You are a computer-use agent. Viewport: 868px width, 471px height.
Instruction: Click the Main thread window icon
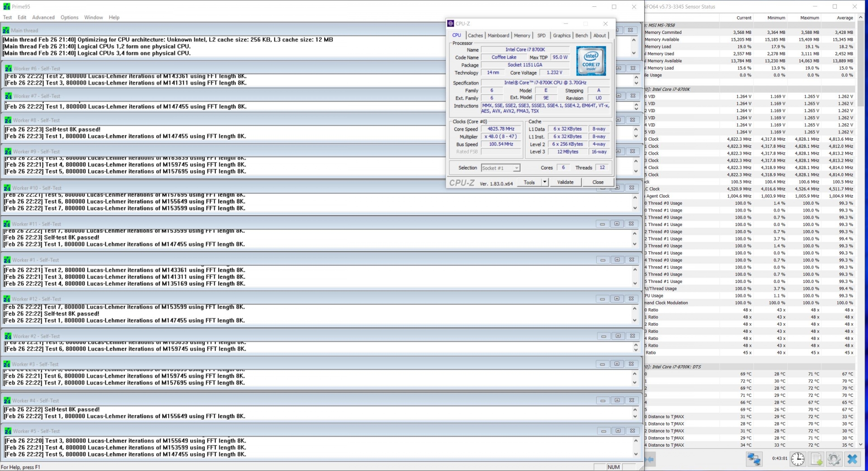6,30
